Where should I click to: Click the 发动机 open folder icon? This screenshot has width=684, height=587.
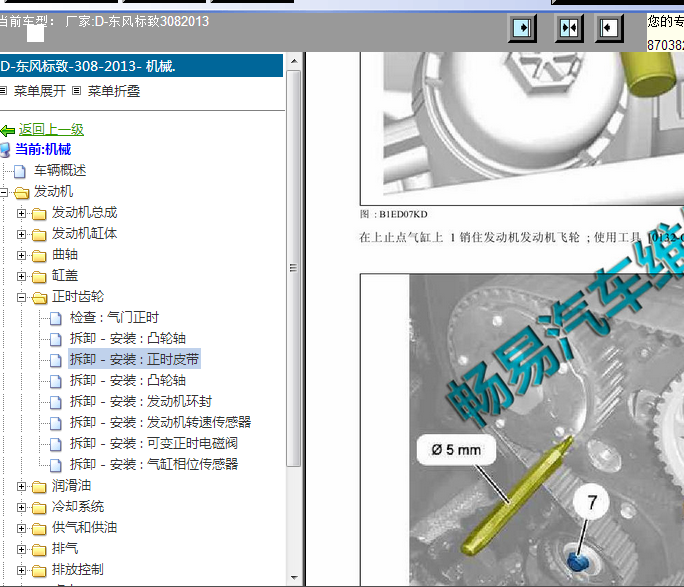pos(21,192)
